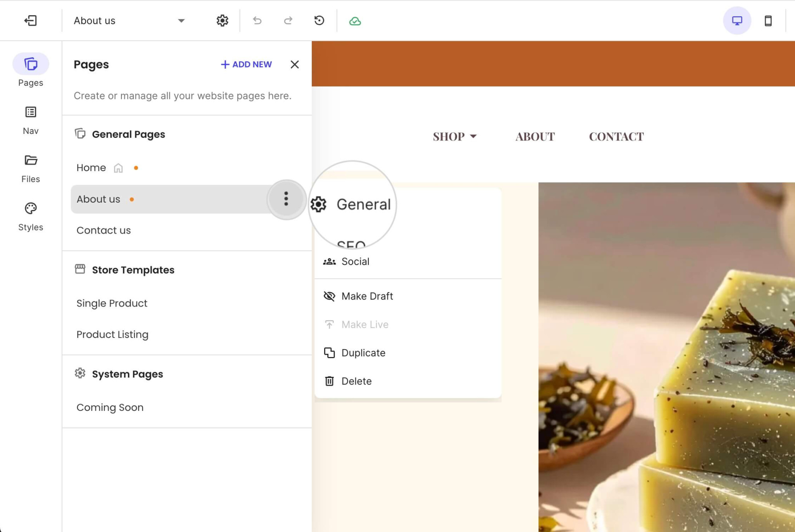795x532 pixels.
Task: Click the soap product image in preview
Action: point(667,357)
